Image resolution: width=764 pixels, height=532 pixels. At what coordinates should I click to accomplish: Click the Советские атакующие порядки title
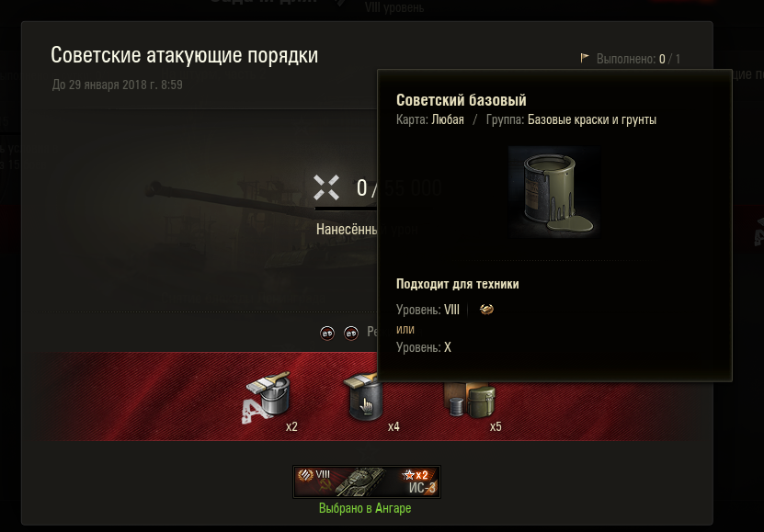pos(184,55)
